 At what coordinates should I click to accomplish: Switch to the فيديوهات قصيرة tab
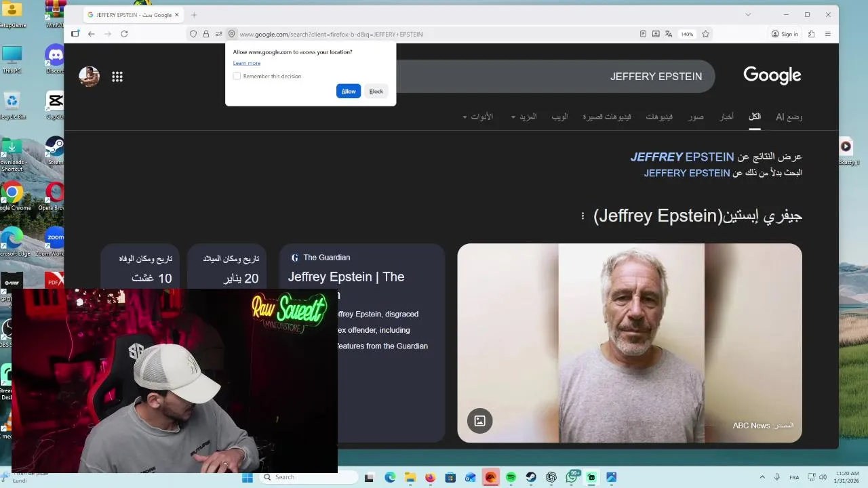607,117
